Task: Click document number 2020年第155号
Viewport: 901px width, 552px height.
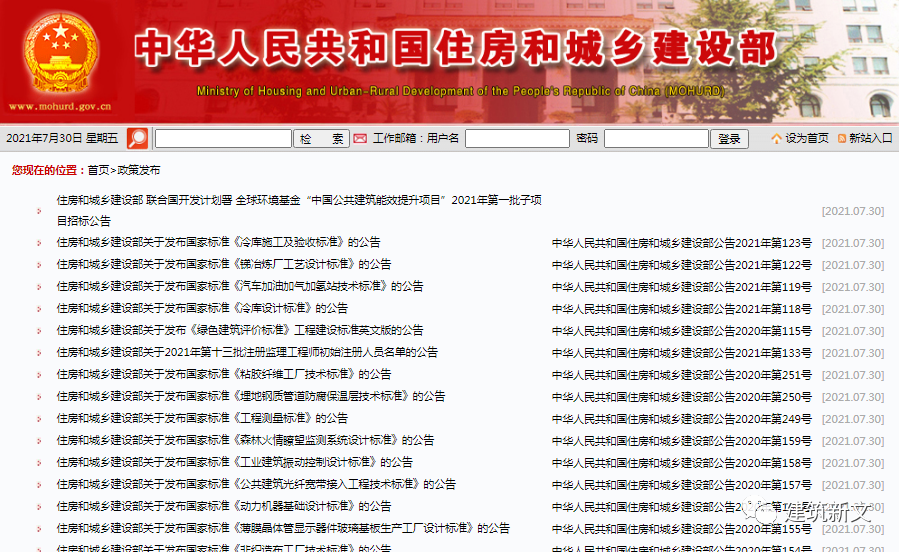Action: coord(681,529)
